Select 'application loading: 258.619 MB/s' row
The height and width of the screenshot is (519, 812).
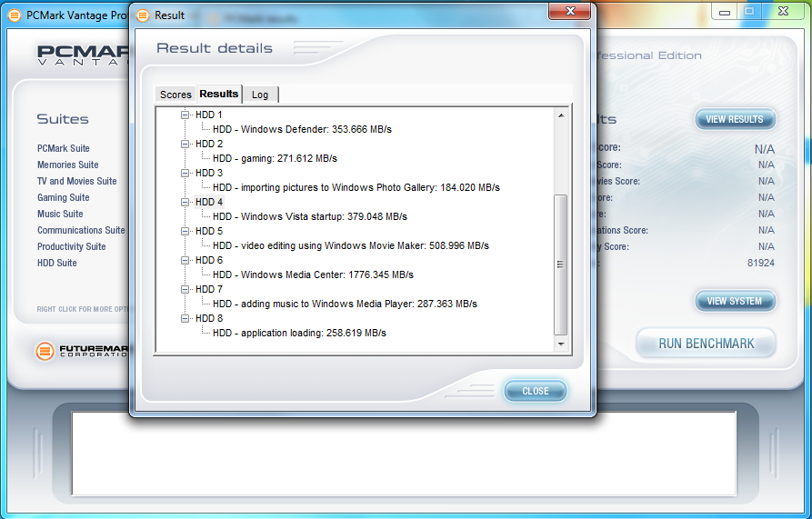pyautogui.click(x=299, y=333)
